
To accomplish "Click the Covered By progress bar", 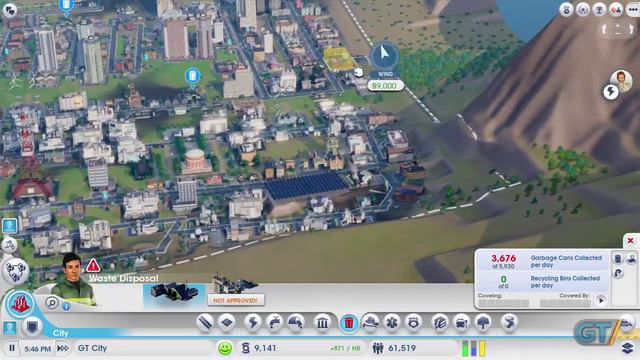I will point(565,303).
